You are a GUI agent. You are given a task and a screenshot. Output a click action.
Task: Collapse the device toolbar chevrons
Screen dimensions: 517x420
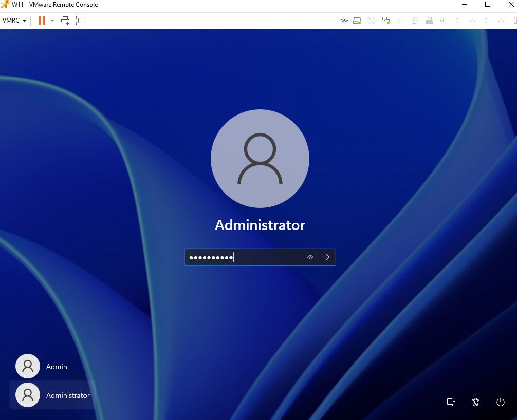click(x=344, y=21)
